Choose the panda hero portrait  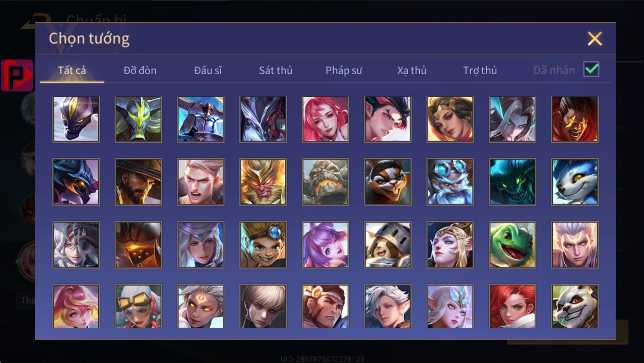[x=575, y=306]
